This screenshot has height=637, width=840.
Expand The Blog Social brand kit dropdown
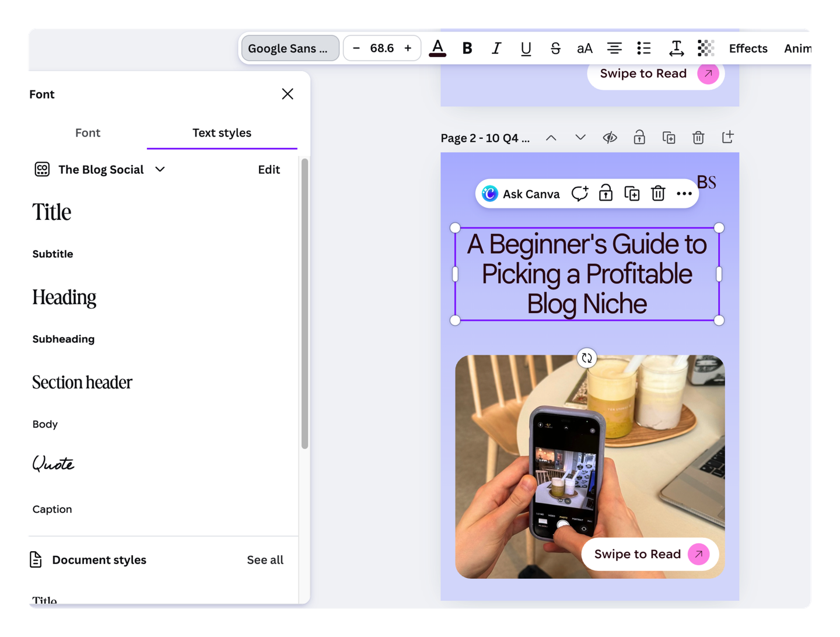tap(160, 169)
